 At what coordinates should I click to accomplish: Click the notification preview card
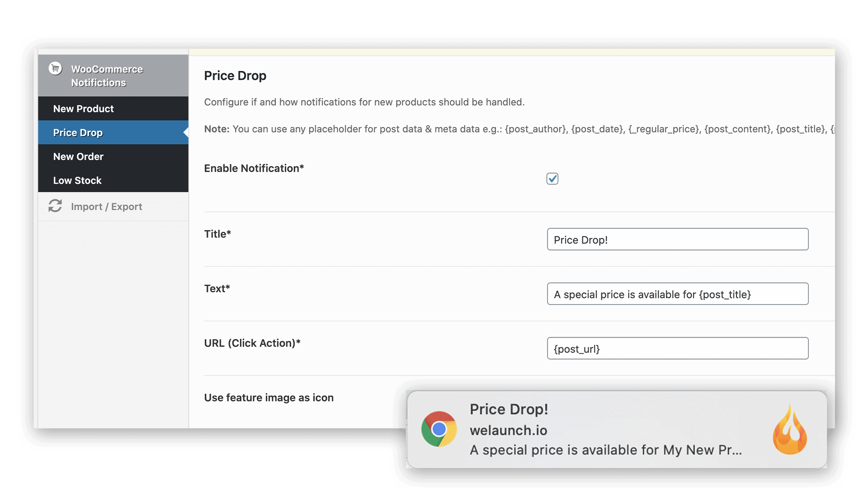617,428
